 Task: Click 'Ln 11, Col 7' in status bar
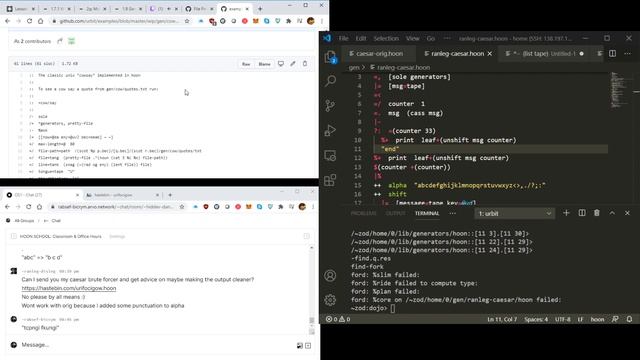(502, 319)
